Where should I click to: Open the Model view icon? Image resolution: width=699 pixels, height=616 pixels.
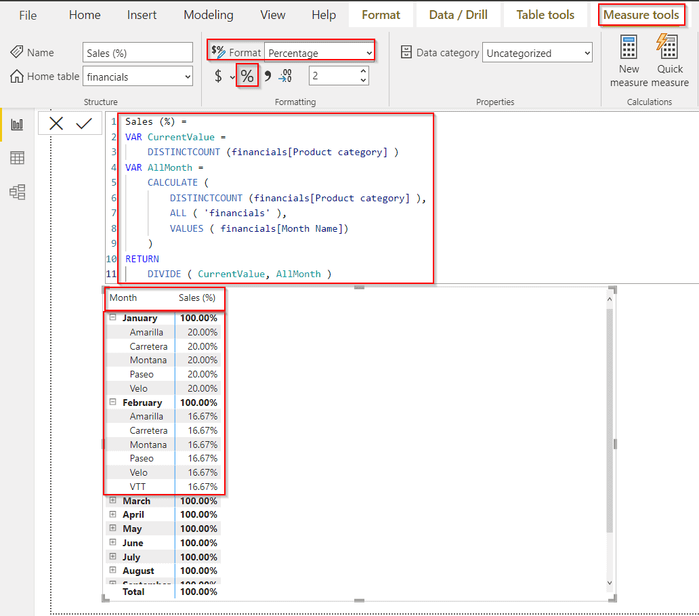point(17,192)
